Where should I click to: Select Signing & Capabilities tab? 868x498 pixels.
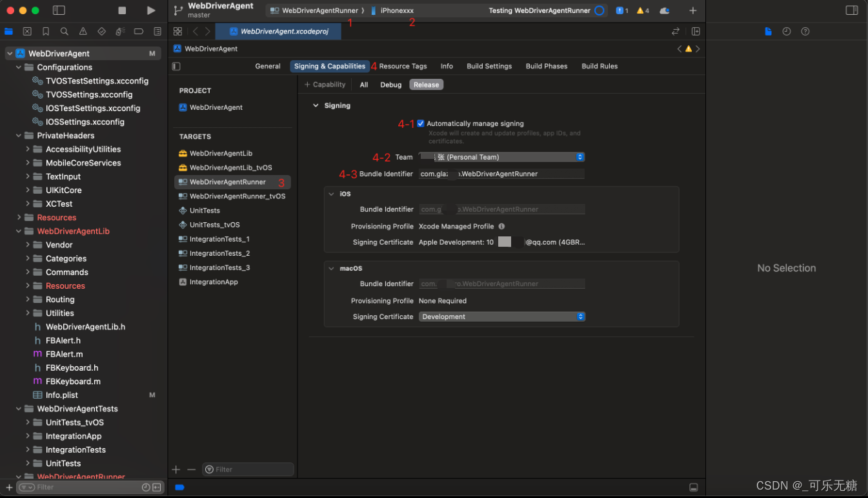[330, 66]
